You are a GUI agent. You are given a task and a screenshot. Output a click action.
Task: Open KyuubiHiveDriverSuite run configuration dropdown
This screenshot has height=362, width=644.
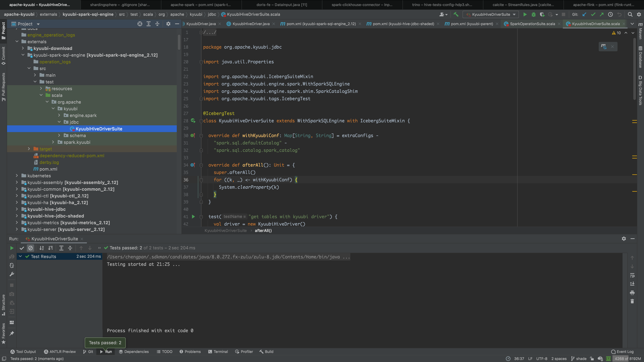coord(491,14)
